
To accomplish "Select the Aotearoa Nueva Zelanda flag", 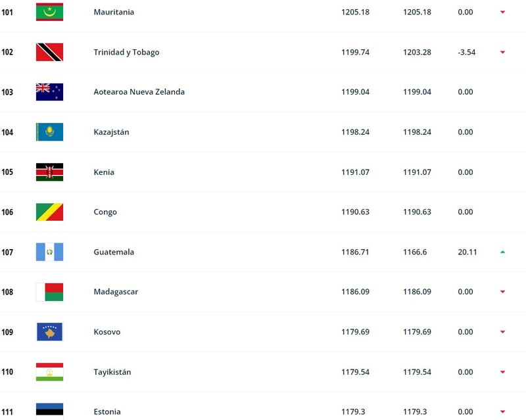I will [49, 92].
